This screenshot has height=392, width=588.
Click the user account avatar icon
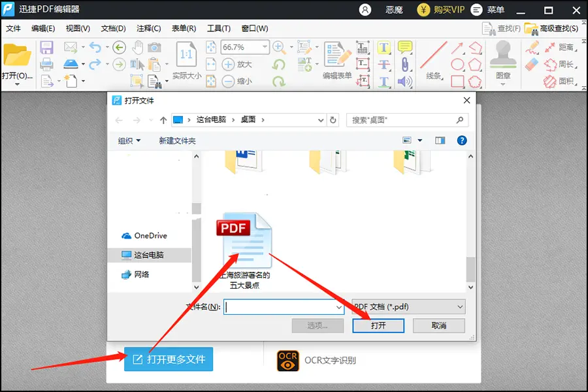click(365, 9)
